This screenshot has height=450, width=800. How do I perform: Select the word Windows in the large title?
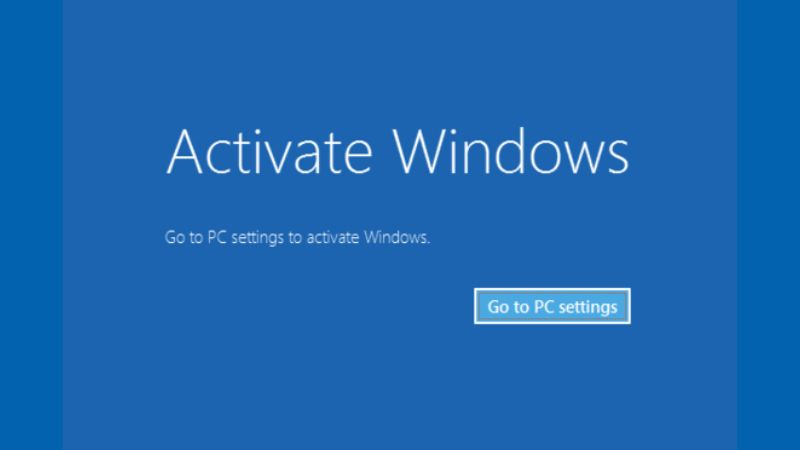511,151
